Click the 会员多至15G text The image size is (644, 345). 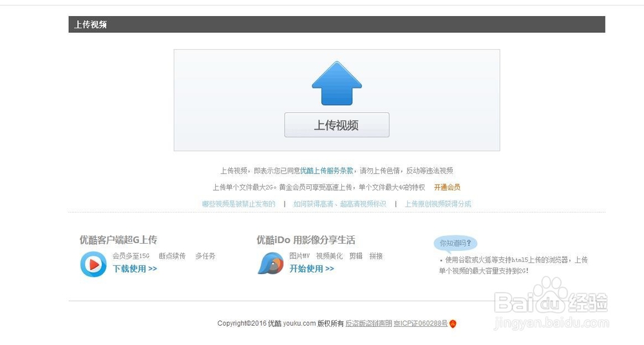tap(131, 256)
